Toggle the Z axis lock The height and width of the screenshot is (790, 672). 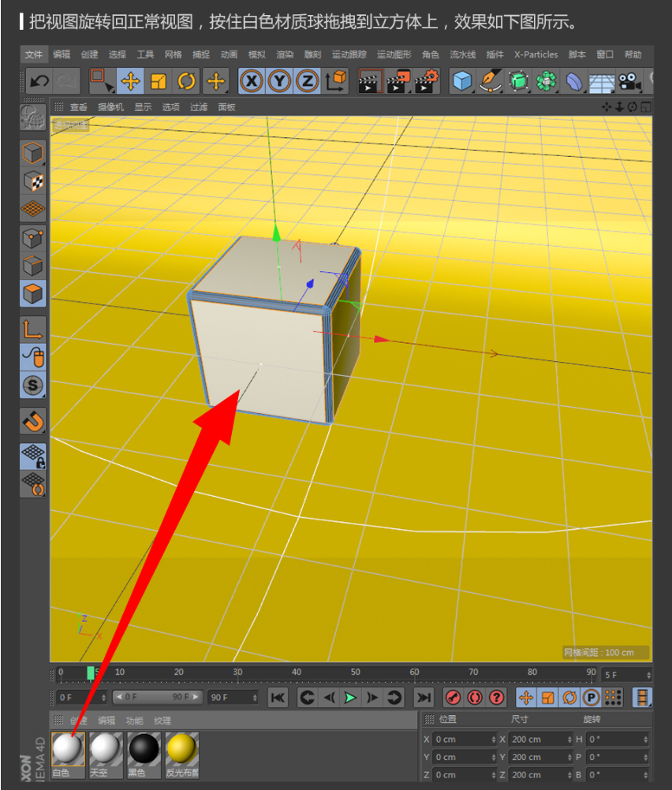[308, 80]
